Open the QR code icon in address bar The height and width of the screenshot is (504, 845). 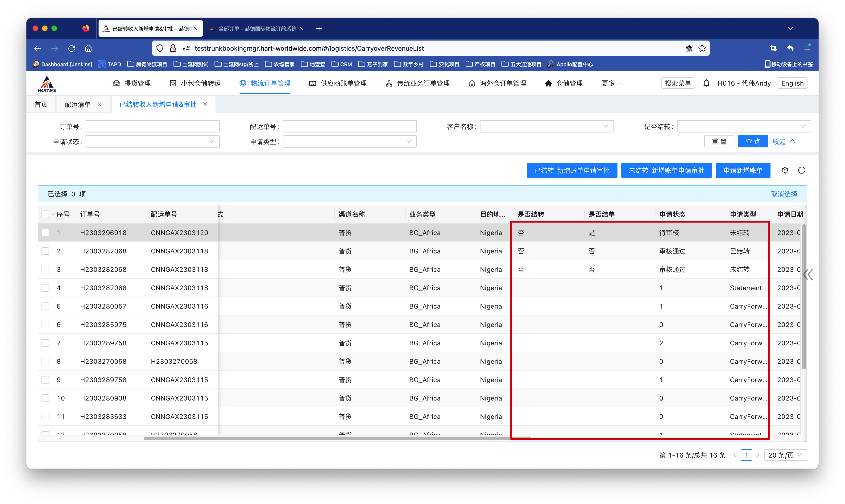(688, 48)
